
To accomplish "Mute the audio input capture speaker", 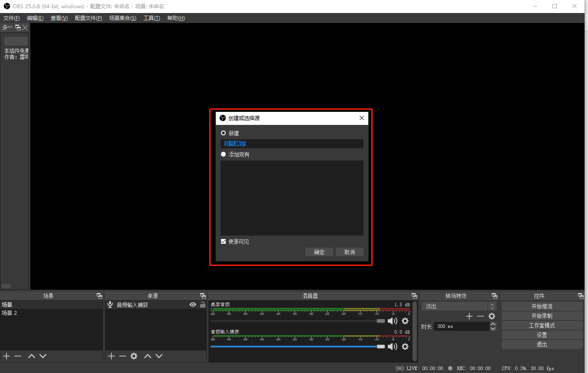I will pos(392,347).
